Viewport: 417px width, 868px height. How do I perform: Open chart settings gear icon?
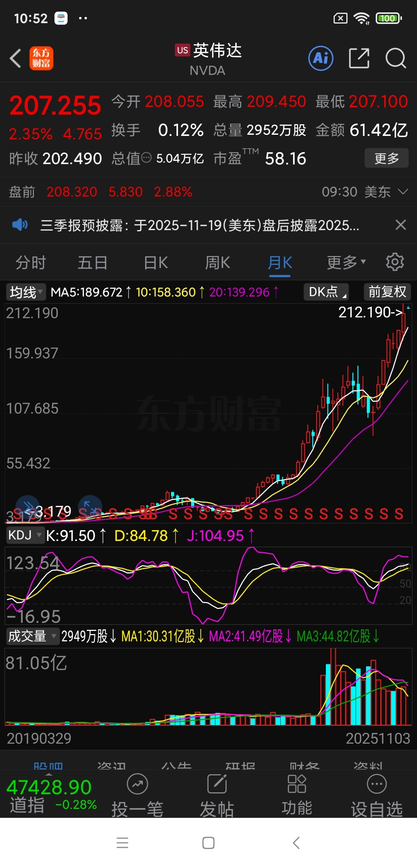[x=395, y=262]
